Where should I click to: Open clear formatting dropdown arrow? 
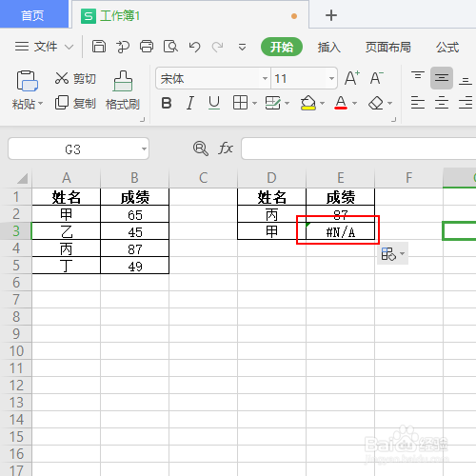click(x=390, y=103)
